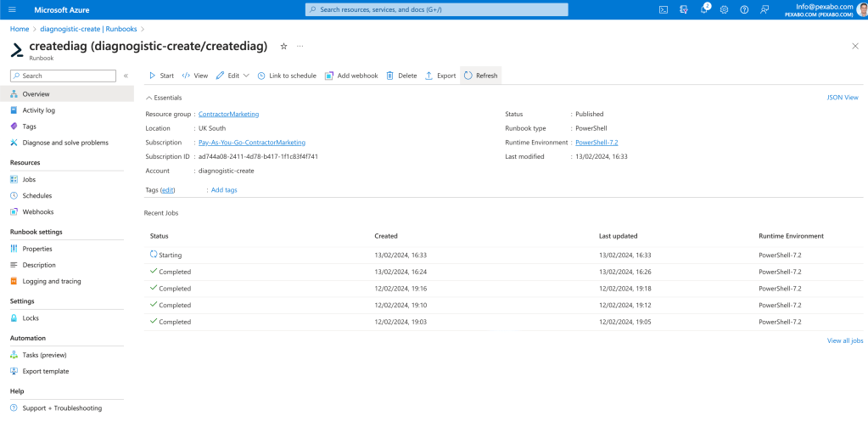Open the Info@pexabo.com account menu
This screenshot has width=868, height=444.
pos(825,10)
